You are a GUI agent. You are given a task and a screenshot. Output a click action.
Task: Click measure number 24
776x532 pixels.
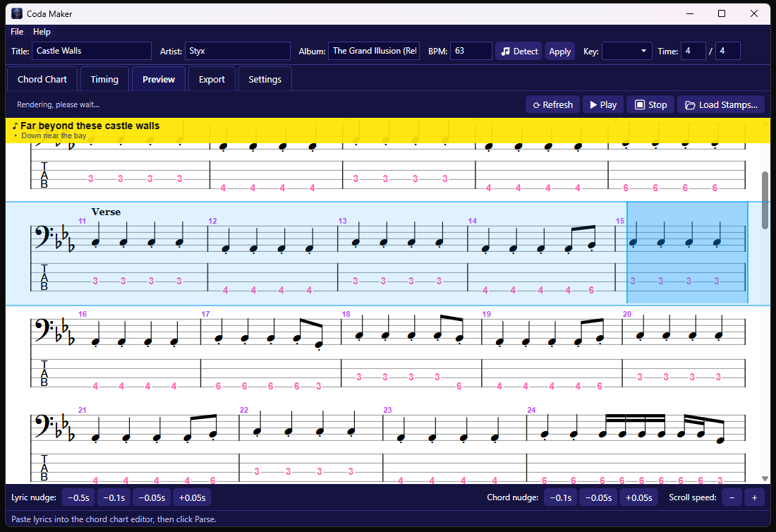(531, 410)
